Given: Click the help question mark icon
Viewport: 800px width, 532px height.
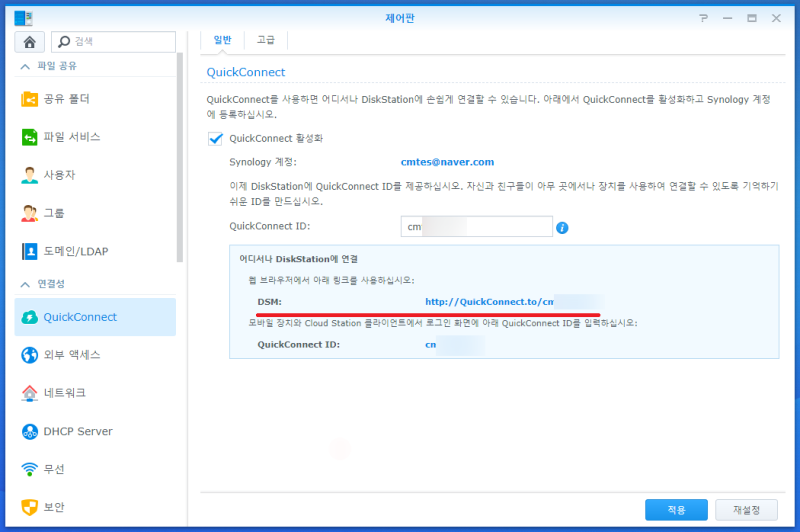Looking at the screenshot, I should click(704, 18).
